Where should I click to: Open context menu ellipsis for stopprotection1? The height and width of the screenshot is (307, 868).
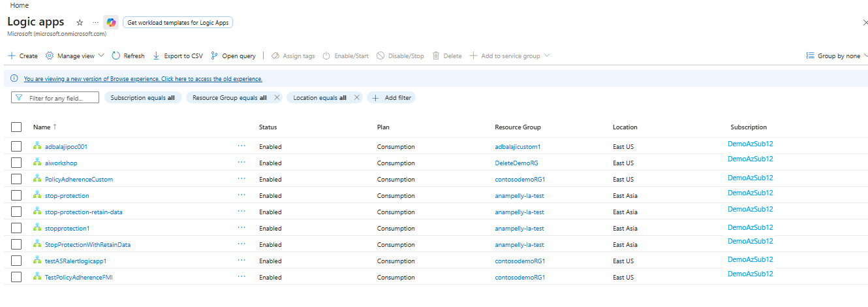(241, 228)
